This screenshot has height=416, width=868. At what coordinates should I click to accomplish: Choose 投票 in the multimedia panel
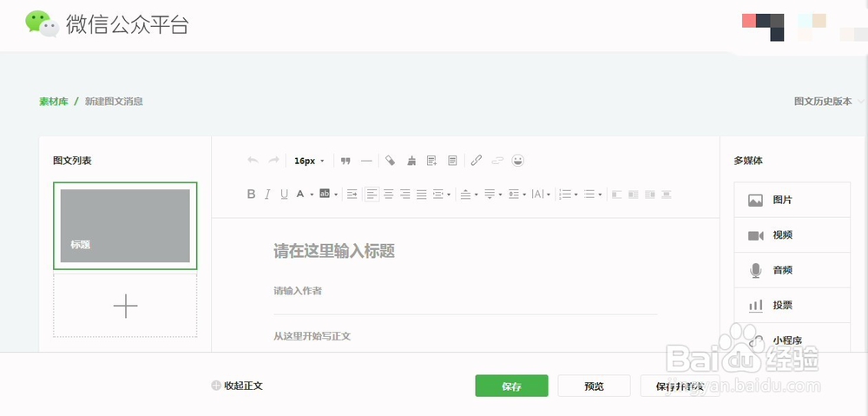792,305
